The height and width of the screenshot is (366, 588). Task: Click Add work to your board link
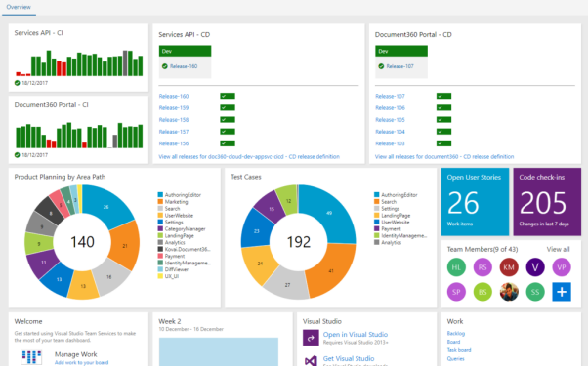[81, 363]
